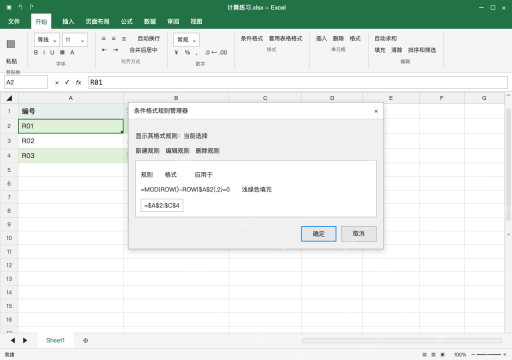
Task: Click 取消 in rules manager dialog
Action: pyautogui.click(x=359, y=234)
